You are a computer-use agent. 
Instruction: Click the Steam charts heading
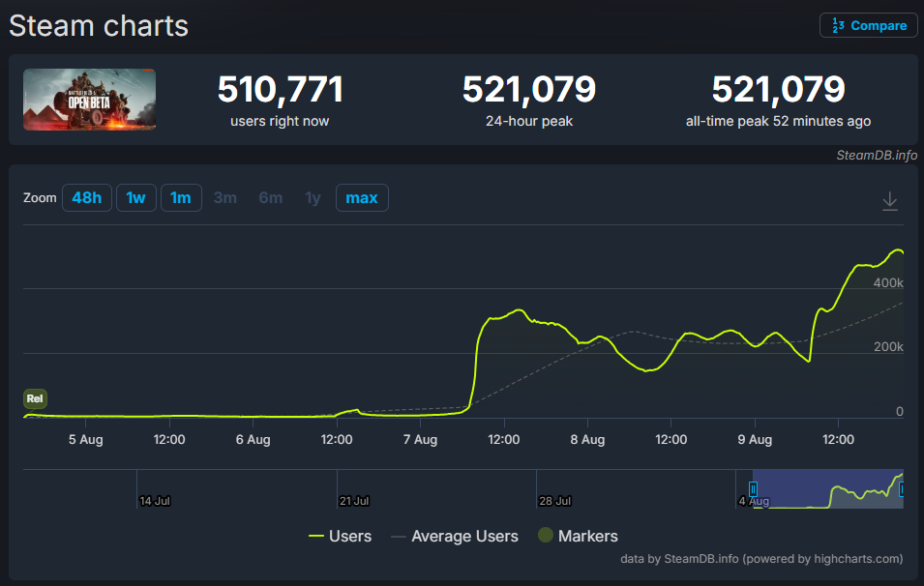tap(99, 26)
